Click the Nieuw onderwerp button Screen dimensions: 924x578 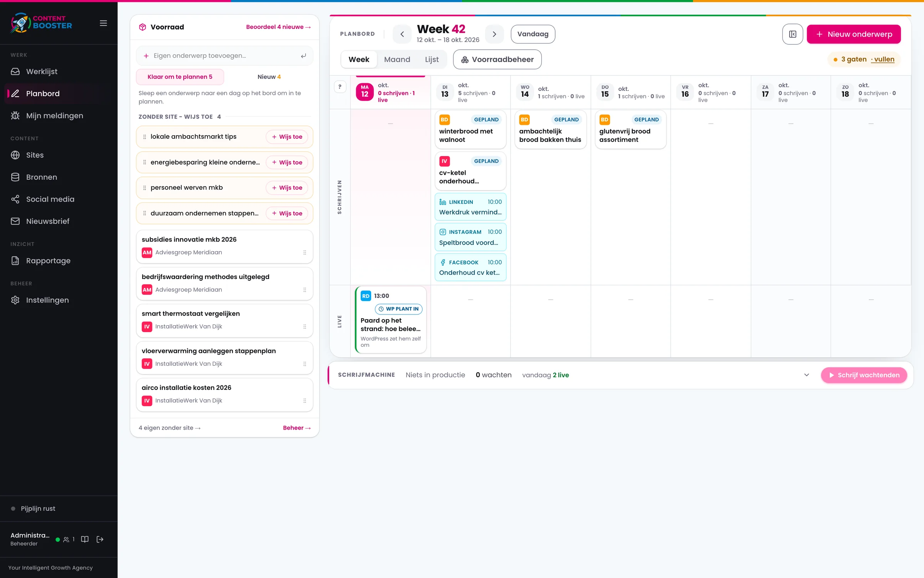[854, 34]
